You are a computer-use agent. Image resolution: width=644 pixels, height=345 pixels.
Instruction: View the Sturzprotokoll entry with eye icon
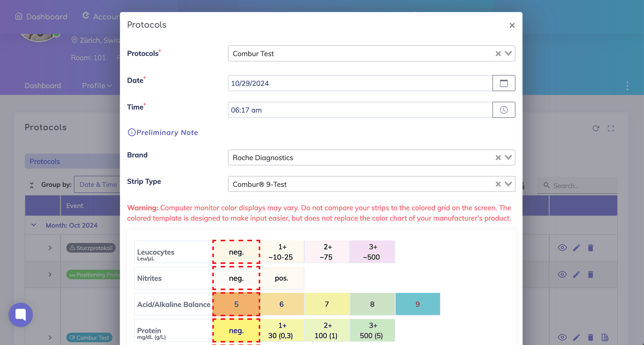[x=562, y=248]
